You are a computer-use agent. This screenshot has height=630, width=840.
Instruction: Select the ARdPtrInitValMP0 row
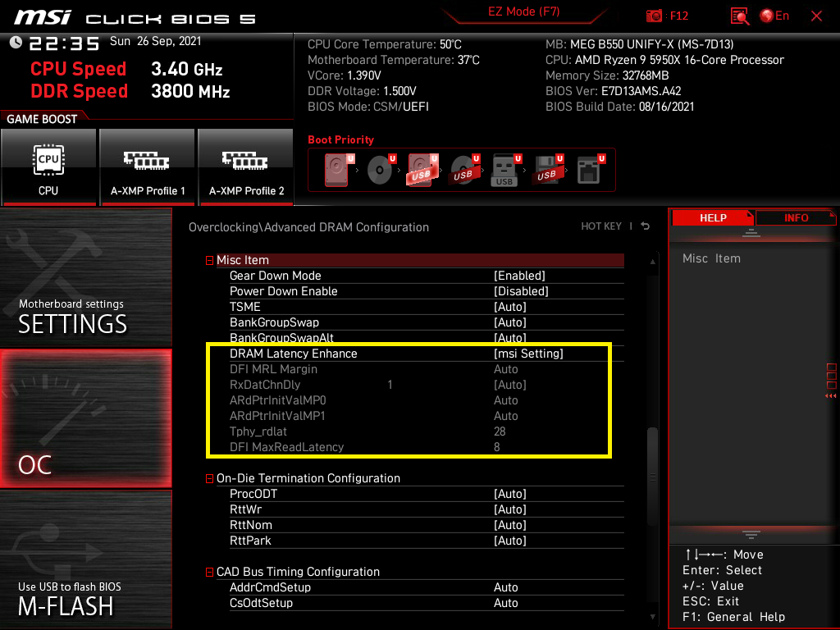pyautogui.click(x=427, y=400)
